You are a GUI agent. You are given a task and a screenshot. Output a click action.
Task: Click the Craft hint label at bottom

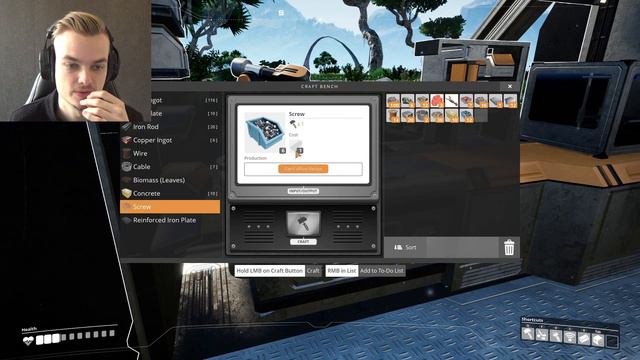point(313,271)
